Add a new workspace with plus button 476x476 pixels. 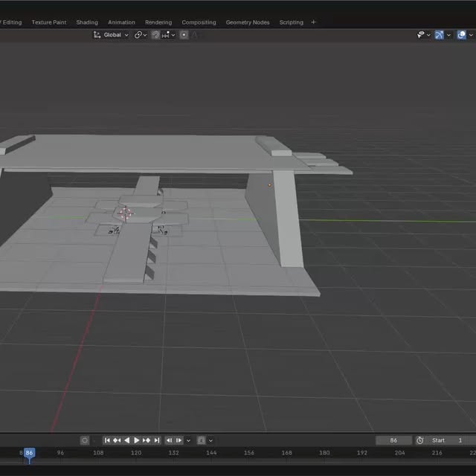(x=313, y=22)
